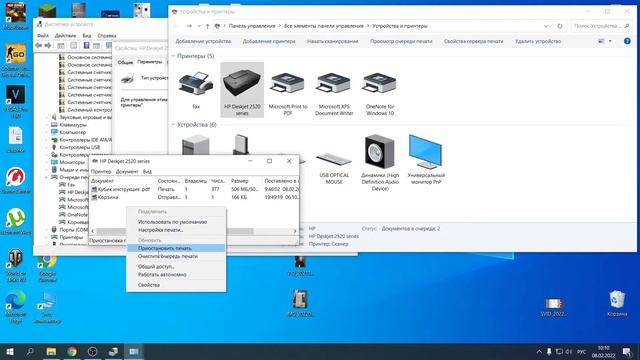
Task: Switch to Параметры tab in properties dialog
Action: (149, 62)
